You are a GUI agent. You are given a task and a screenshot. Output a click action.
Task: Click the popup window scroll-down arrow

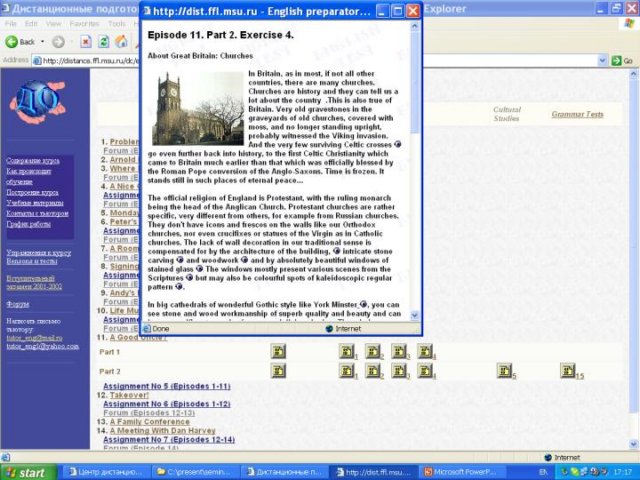click(415, 316)
